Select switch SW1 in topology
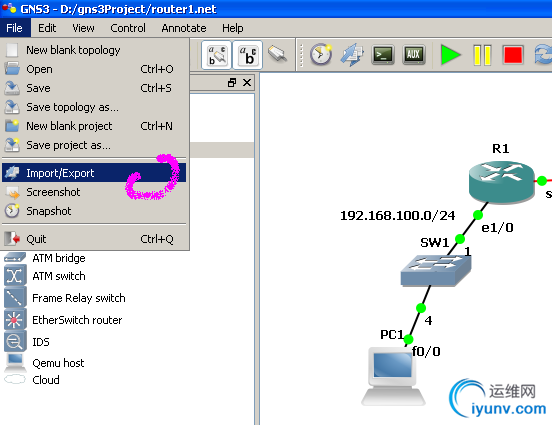Image resolution: width=552 pixels, height=425 pixels. tap(436, 270)
